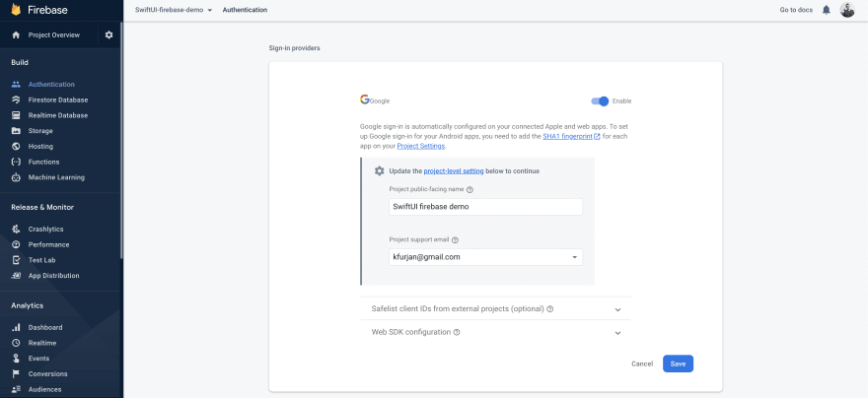Follow the project-level setting link
Image resolution: width=868 pixels, height=398 pixels.
point(454,170)
